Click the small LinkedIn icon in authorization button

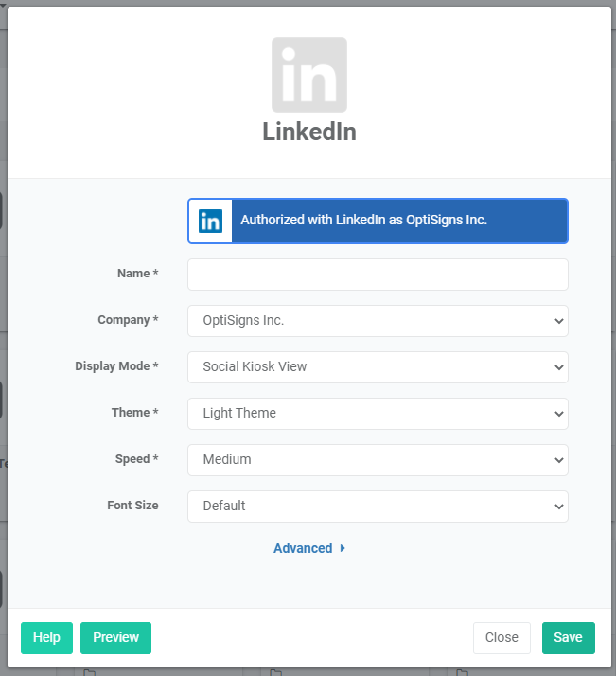210,221
